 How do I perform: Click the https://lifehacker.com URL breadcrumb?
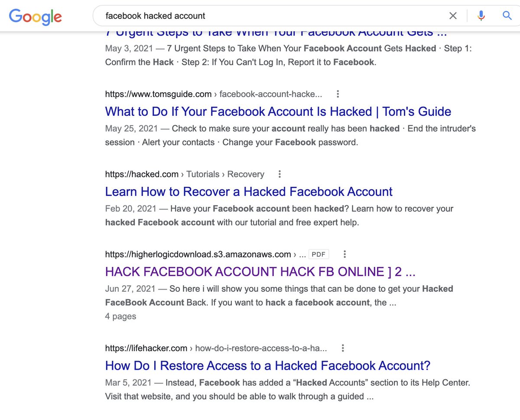point(216,348)
